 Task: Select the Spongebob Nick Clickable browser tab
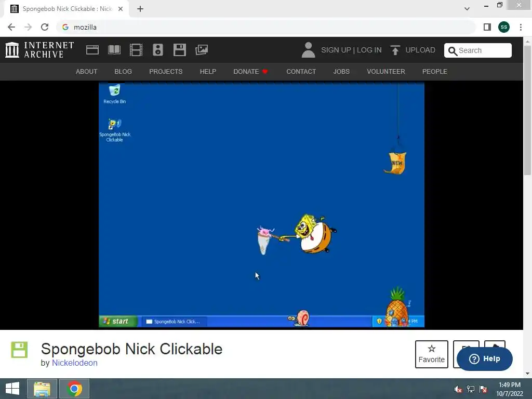pyautogui.click(x=66, y=9)
